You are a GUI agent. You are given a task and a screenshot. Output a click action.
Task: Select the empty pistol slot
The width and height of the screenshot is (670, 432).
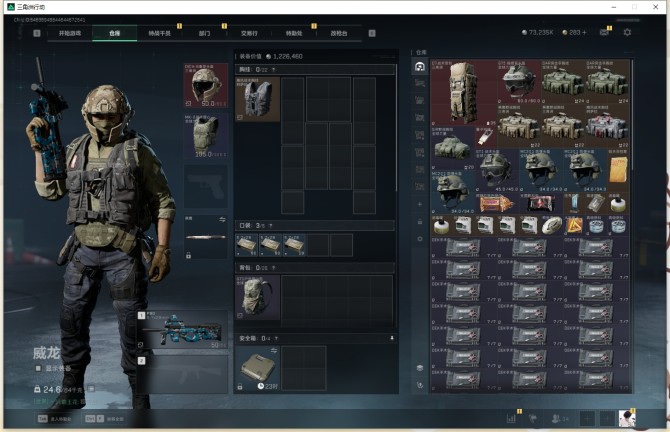pyautogui.click(x=206, y=187)
